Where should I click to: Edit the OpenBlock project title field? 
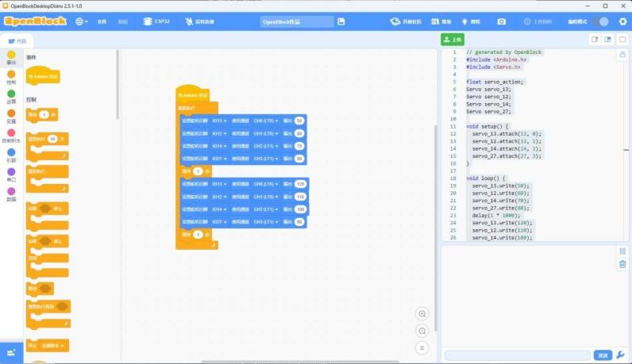coord(297,21)
